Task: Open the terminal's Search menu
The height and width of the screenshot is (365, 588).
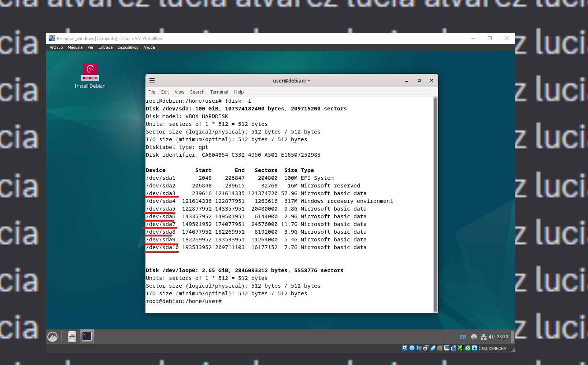Action: click(197, 92)
